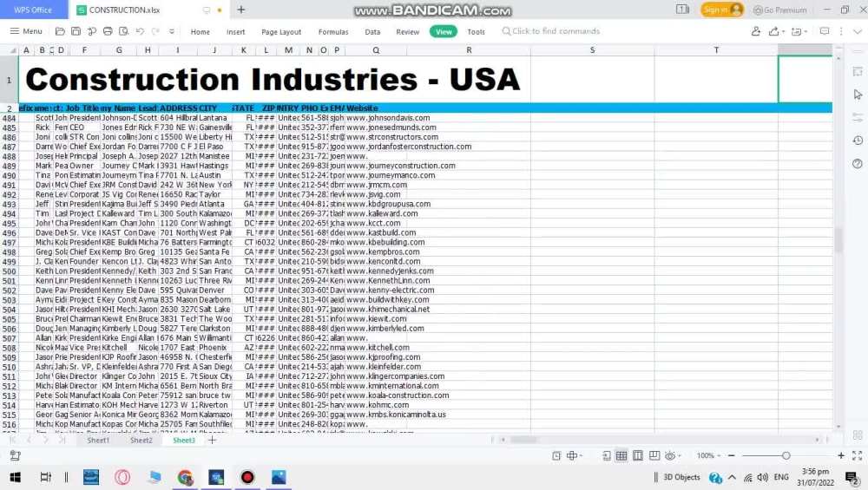
Task: Click the zoom slider handle
Action: coord(786,455)
